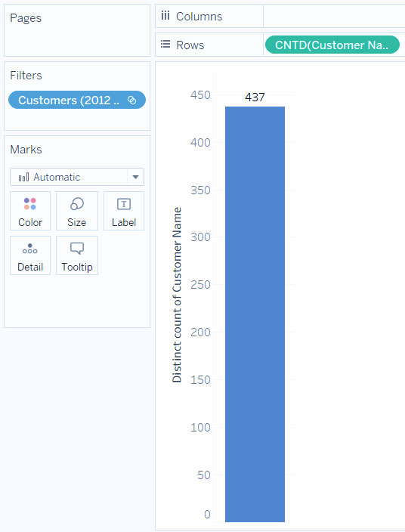Click the Distinct count of Customer Name axis title
Image resolution: width=405 pixels, height=532 pixels.
[x=177, y=295]
